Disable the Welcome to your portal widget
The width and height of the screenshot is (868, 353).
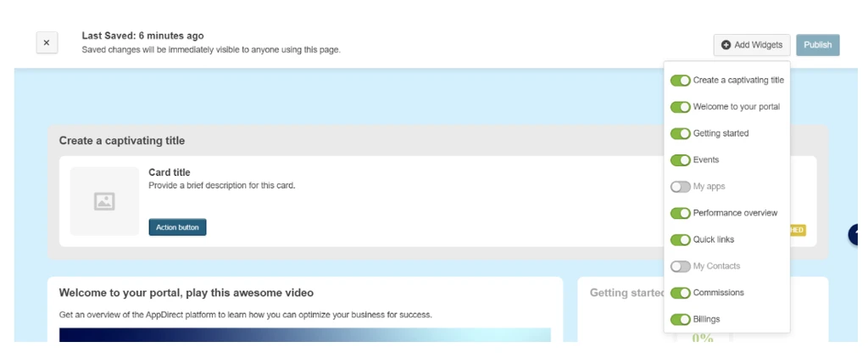coord(680,107)
